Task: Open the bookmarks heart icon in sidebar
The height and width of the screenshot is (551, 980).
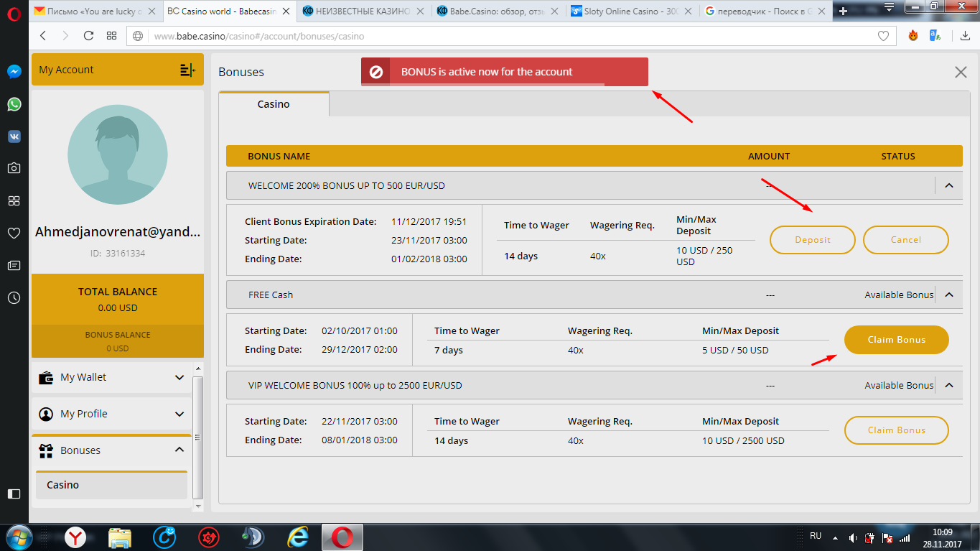Action: click(x=14, y=233)
